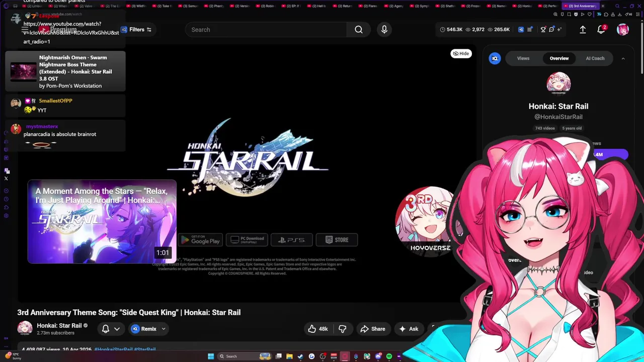The width and height of the screenshot is (644, 362).
Task: Like the video with thumbs up
Action: (317, 329)
